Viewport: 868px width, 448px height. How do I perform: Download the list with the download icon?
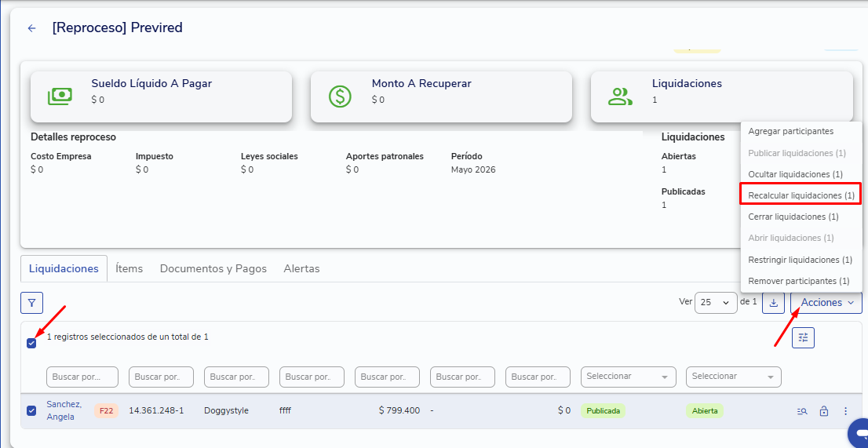(x=773, y=303)
